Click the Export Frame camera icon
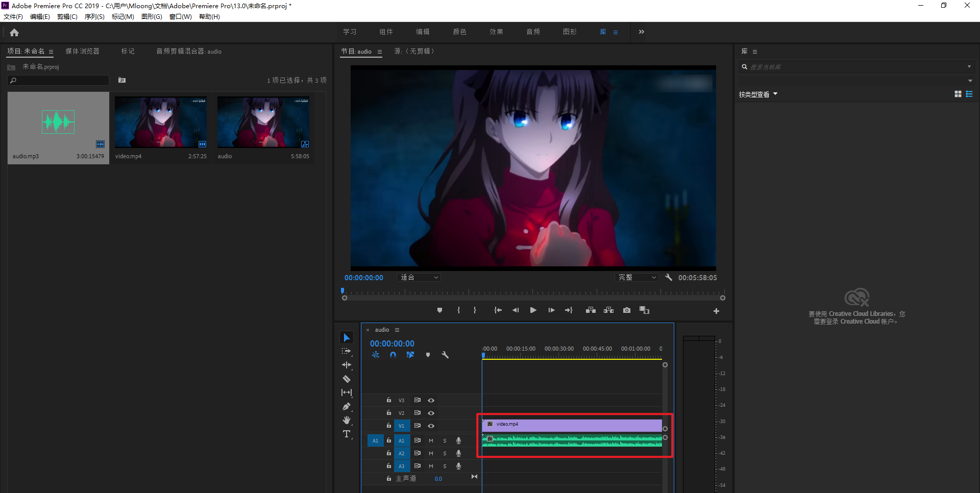This screenshot has width=980, height=493. (x=627, y=310)
